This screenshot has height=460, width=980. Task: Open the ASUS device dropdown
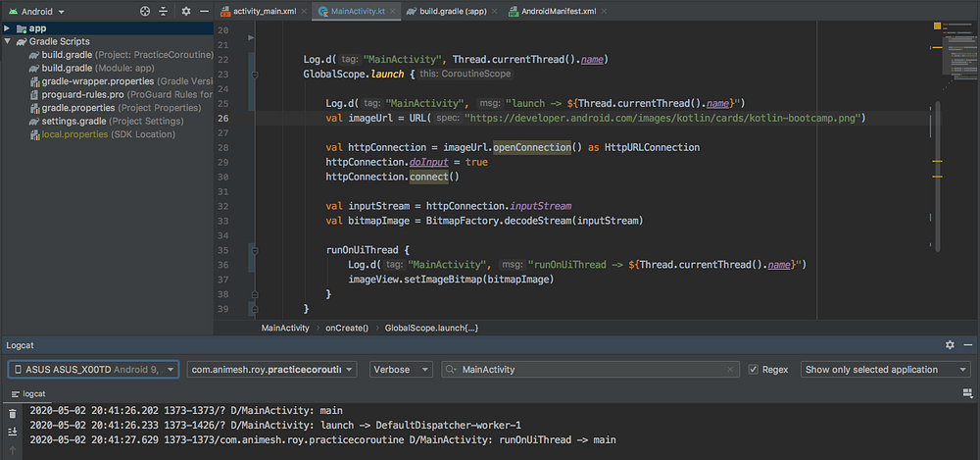click(x=94, y=369)
